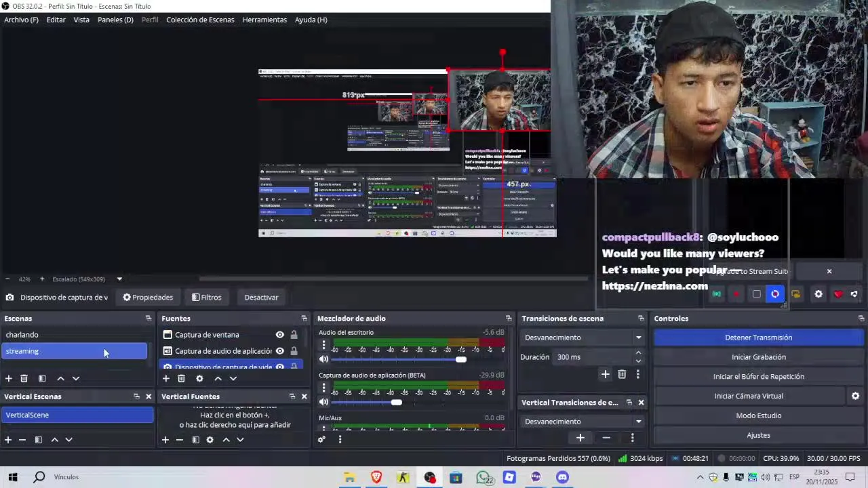Viewport: 868px width, 488px height.
Task: Increase transition duration with up arrow
Action: [638, 353]
